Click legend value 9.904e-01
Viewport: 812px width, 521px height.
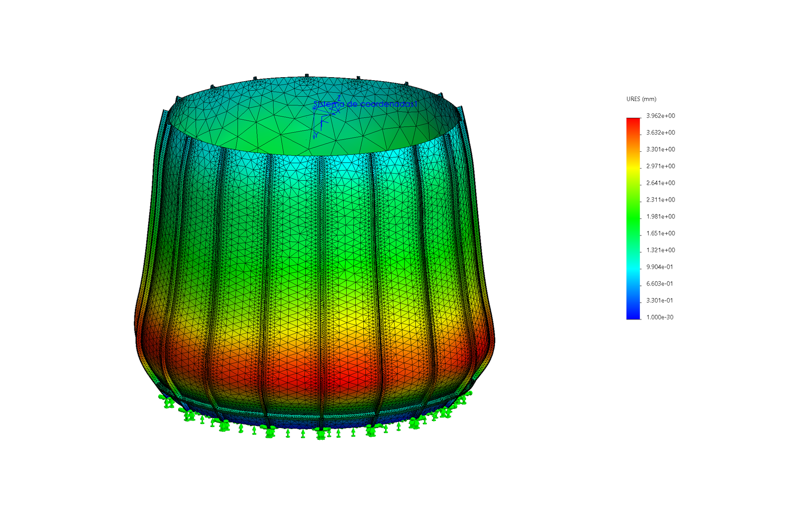point(660,267)
